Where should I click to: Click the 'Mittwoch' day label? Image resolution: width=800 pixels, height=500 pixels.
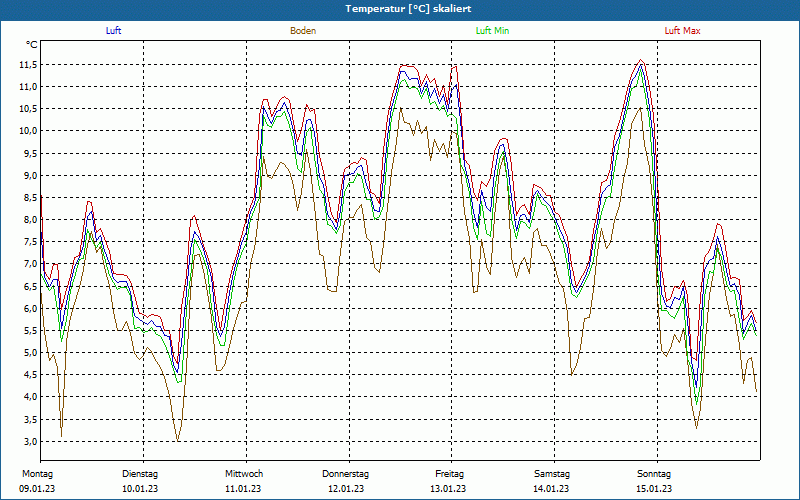(244, 474)
